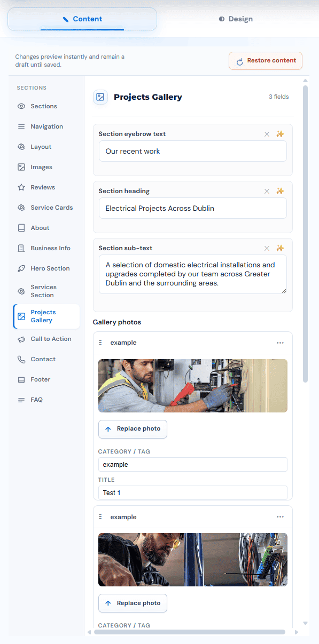
Task: Click the horizontal scrollbar thumb
Action: tap(190, 632)
